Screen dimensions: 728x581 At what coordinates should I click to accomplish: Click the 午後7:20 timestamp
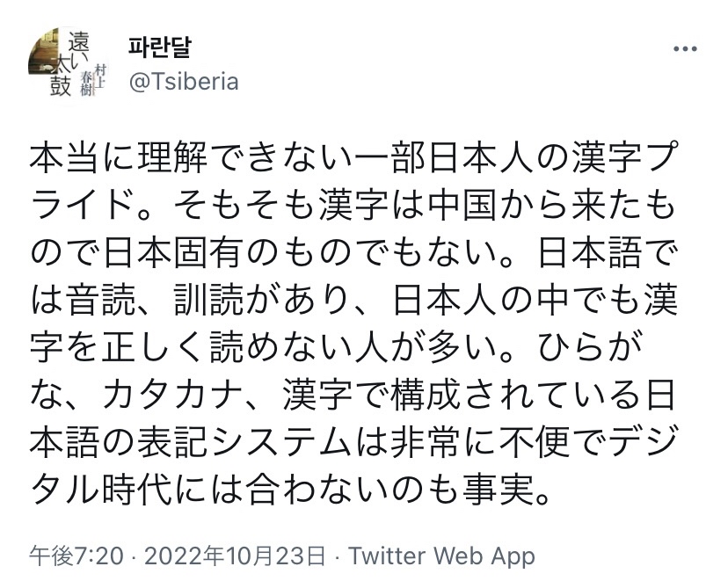point(76,556)
